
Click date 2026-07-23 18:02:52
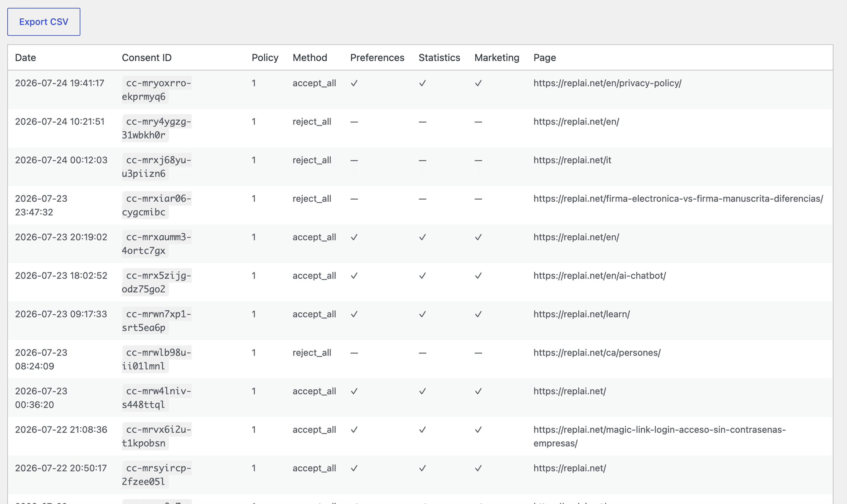61,276
